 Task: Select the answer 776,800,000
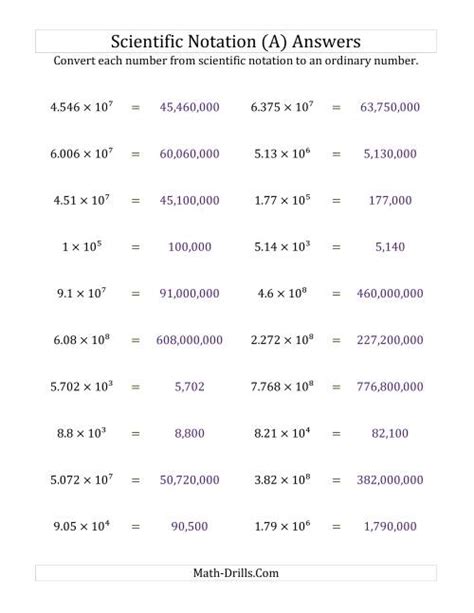(x=390, y=387)
